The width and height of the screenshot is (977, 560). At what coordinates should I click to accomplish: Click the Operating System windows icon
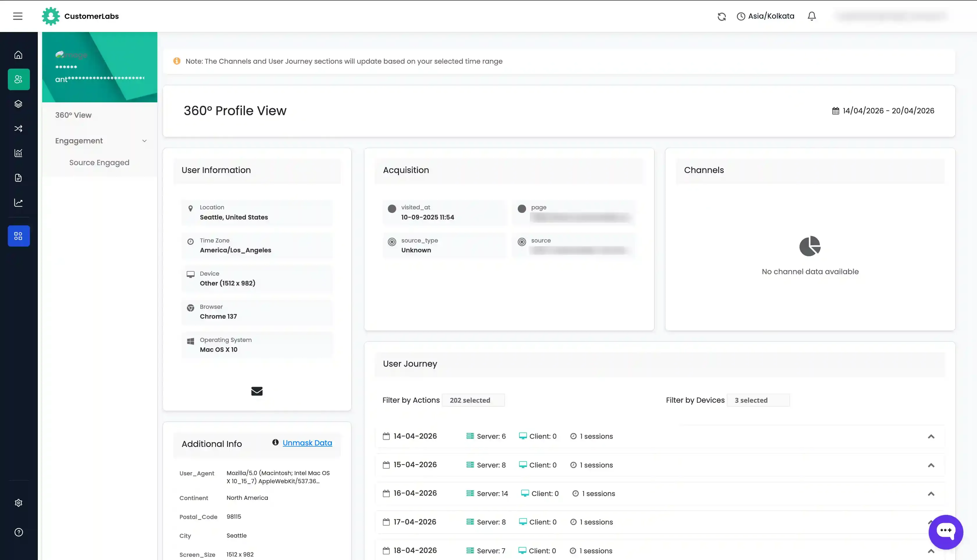click(x=190, y=341)
